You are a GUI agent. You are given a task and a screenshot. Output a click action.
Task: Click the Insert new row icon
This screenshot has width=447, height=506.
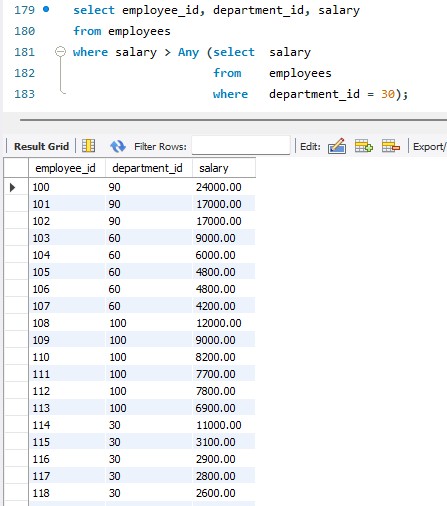(x=363, y=146)
